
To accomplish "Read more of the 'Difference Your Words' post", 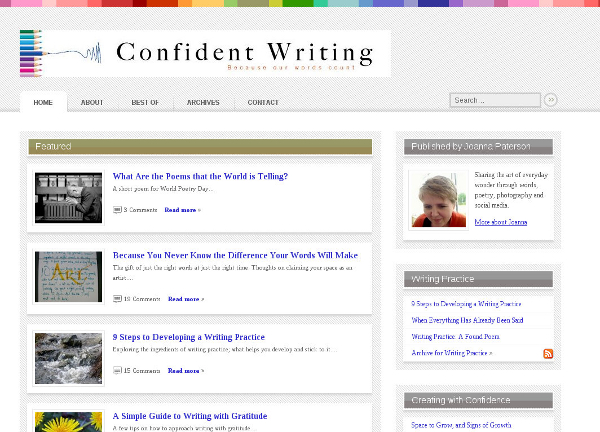I will point(186,299).
